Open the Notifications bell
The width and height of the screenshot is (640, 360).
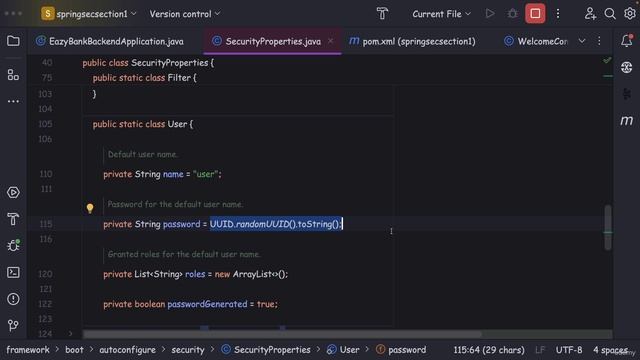pyautogui.click(x=627, y=40)
